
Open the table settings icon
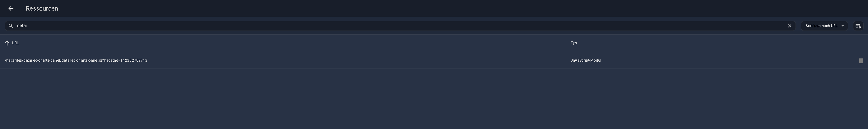[x=858, y=26]
